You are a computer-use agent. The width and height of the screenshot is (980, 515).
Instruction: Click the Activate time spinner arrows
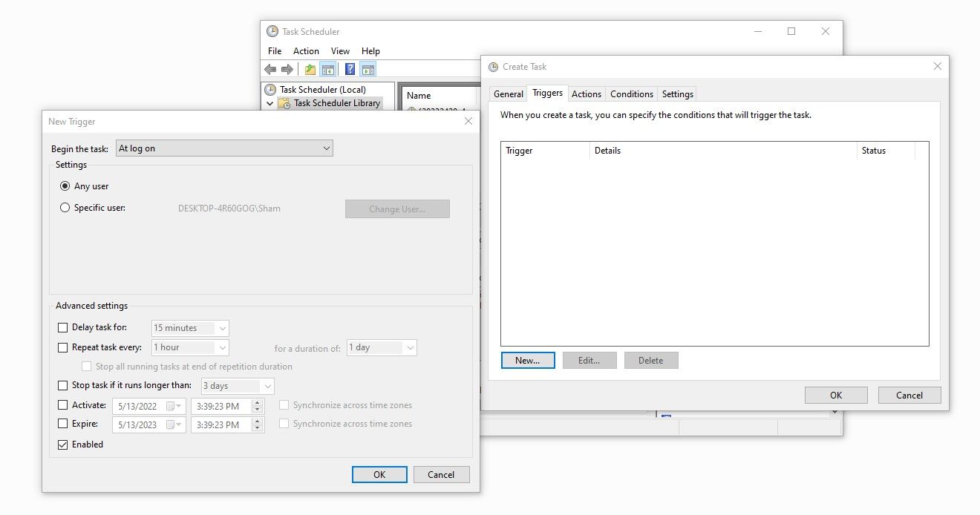tap(258, 406)
